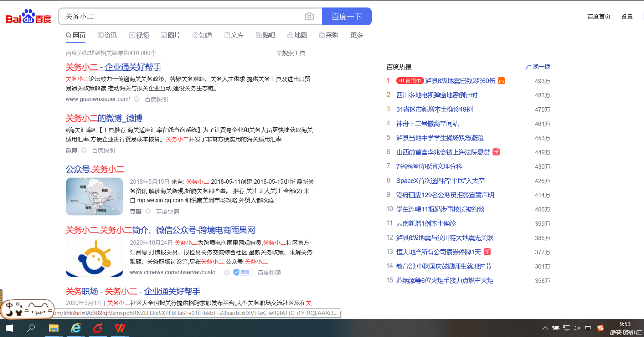
Task: Click the network tray icon
Action: pyautogui.click(x=567, y=328)
